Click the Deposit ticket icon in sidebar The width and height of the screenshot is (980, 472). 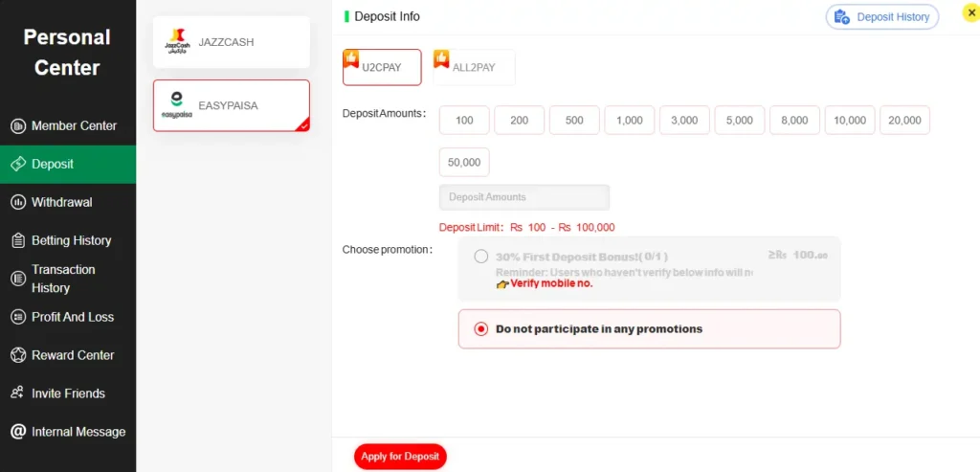[x=18, y=165]
